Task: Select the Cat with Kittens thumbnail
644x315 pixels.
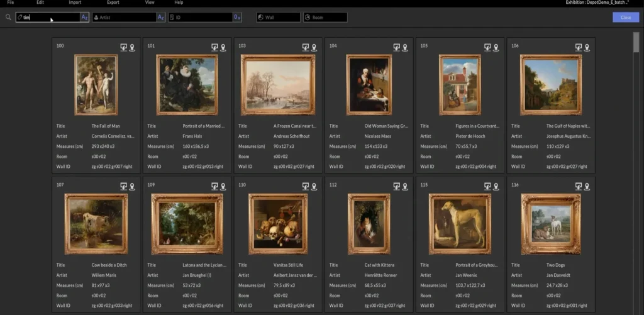Action: [x=369, y=224]
